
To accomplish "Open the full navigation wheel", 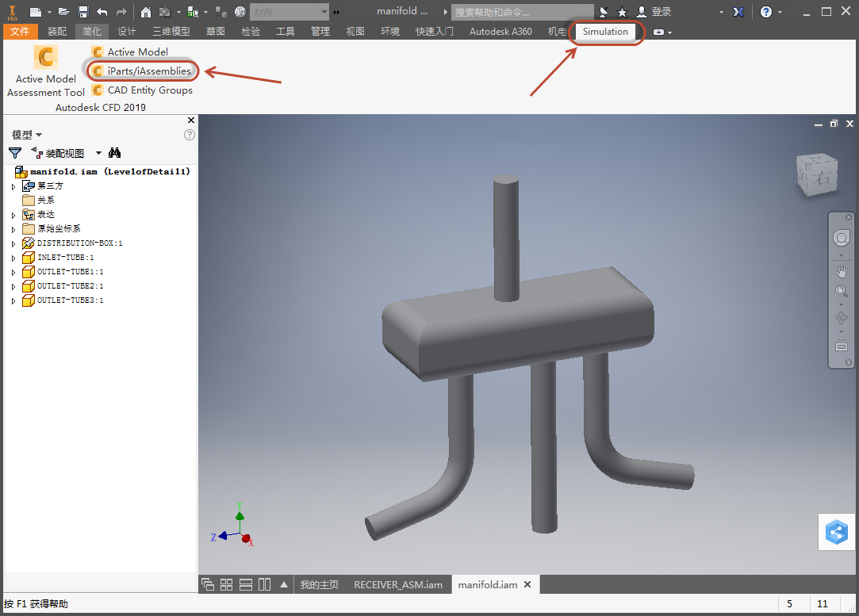I will (x=842, y=238).
